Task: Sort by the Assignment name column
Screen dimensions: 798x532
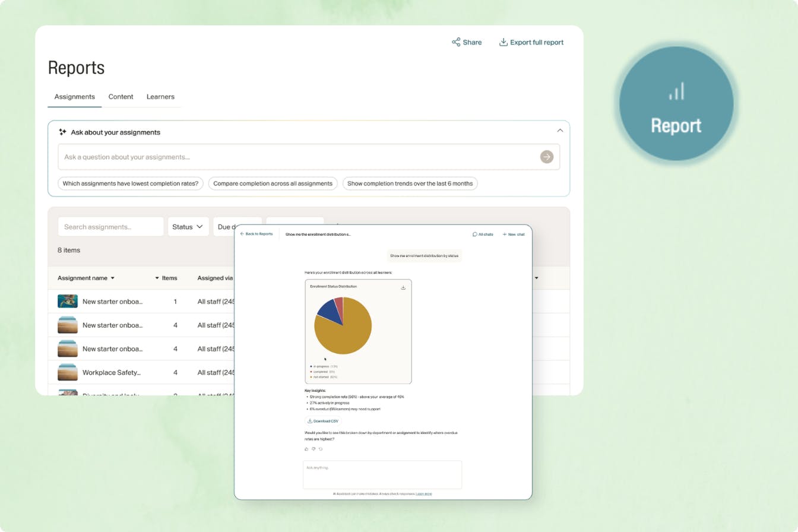Action: pos(86,278)
